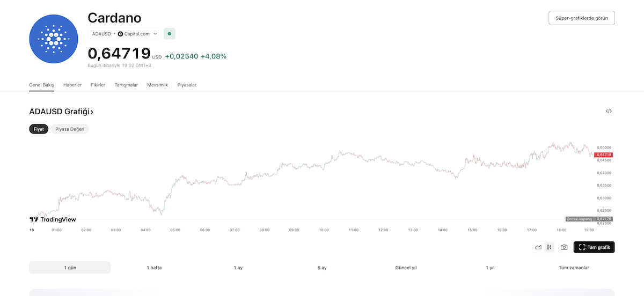Click the TradingView logo
This screenshot has width=644, height=296.
(x=53, y=219)
